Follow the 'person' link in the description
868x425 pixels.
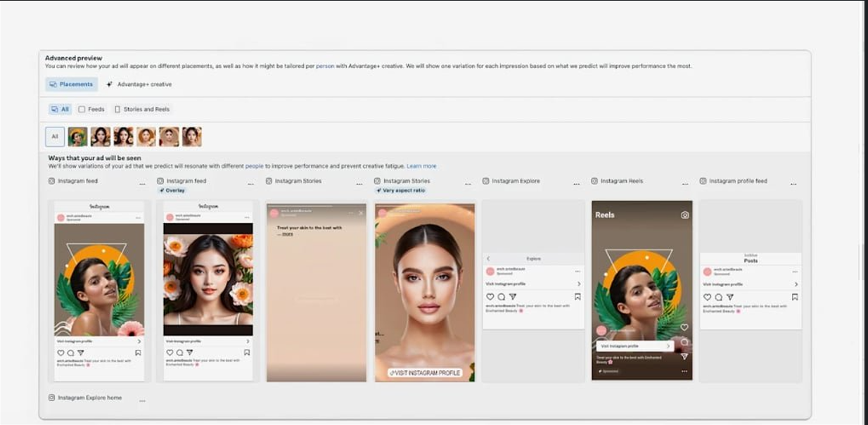click(325, 66)
